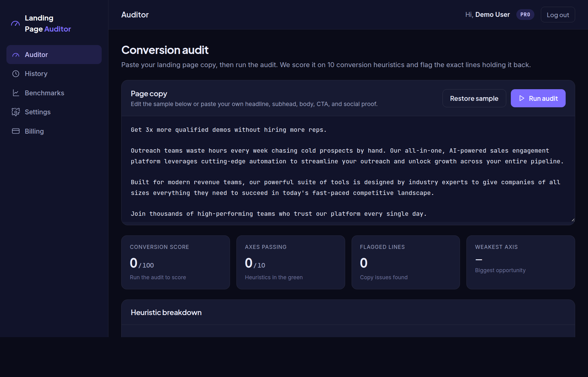
Task: Click the Landing Page Auditor gauge logo
Action: coord(15,24)
